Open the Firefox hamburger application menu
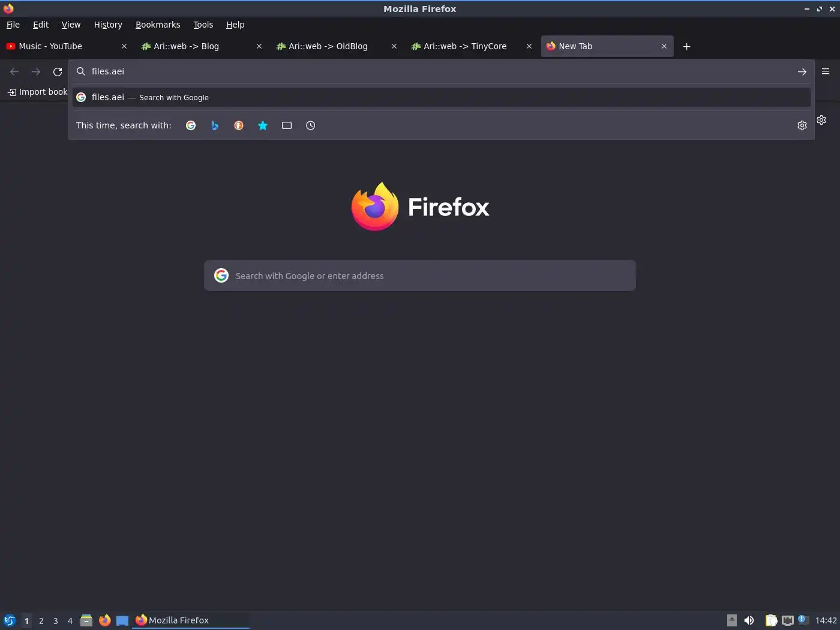 pyautogui.click(x=826, y=71)
